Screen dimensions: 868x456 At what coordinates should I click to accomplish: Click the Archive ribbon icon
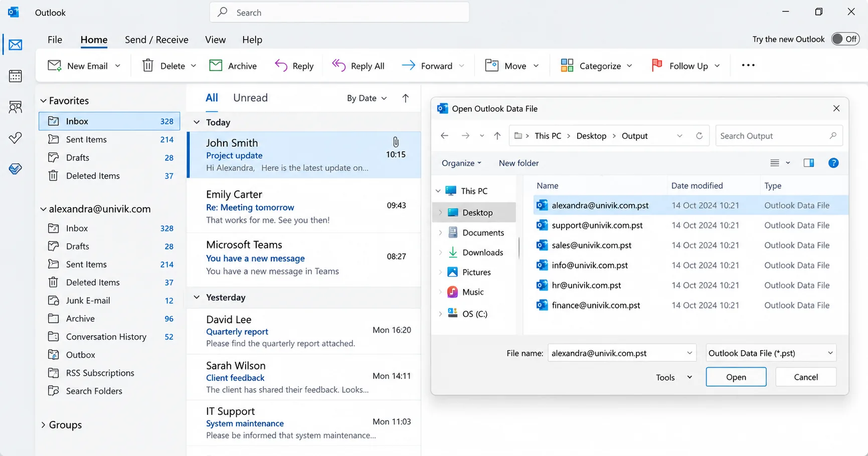[x=216, y=66]
